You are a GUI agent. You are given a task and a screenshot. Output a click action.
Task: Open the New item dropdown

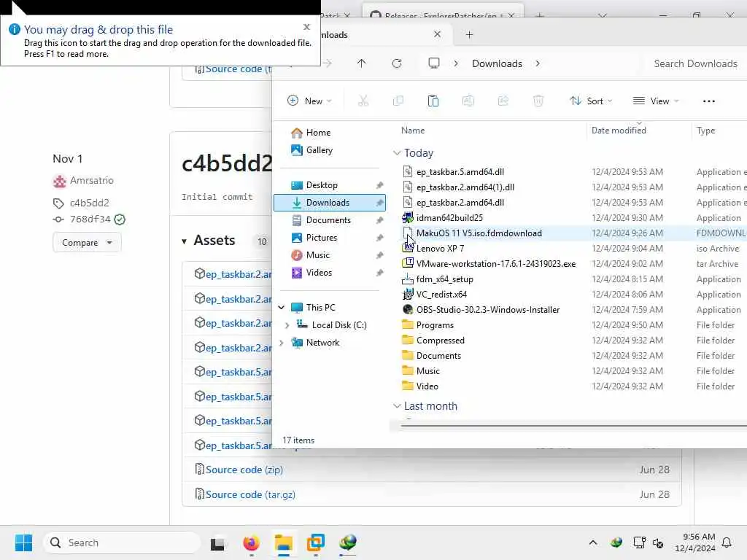[309, 101]
